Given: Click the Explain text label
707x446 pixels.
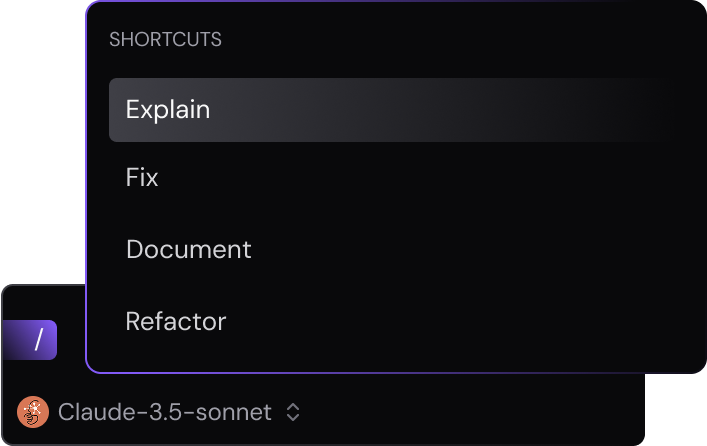Looking at the screenshot, I should (168, 110).
